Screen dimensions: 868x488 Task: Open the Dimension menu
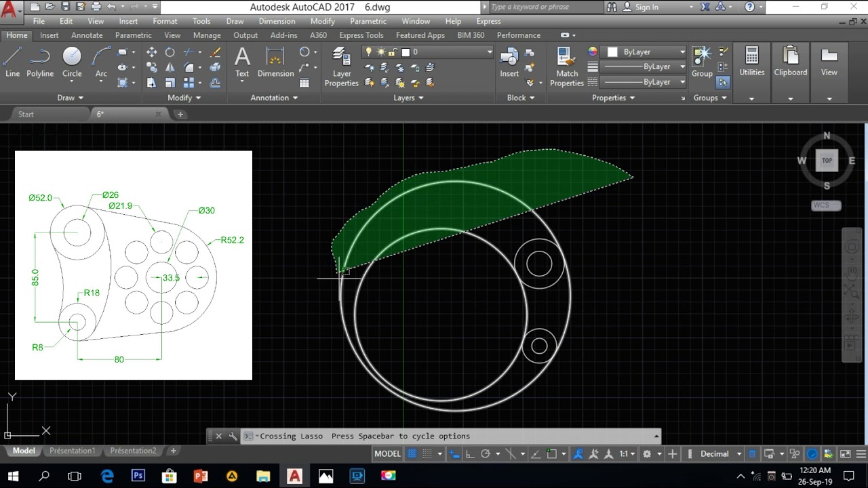click(x=277, y=21)
